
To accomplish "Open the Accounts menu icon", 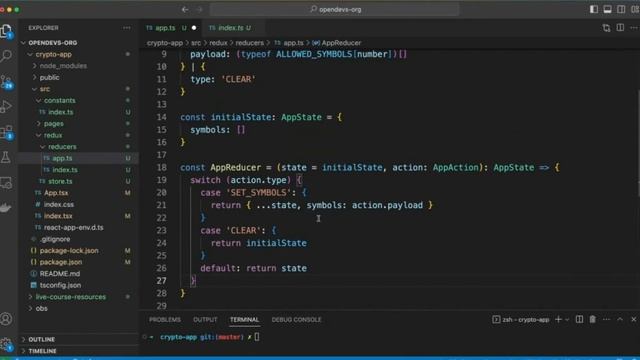I will [x=6, y=319].
